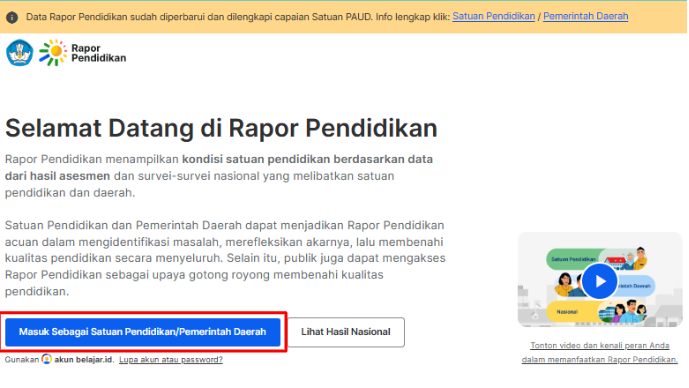Open the Pemerintah Daerah banner link

click(x=585, y=17)
